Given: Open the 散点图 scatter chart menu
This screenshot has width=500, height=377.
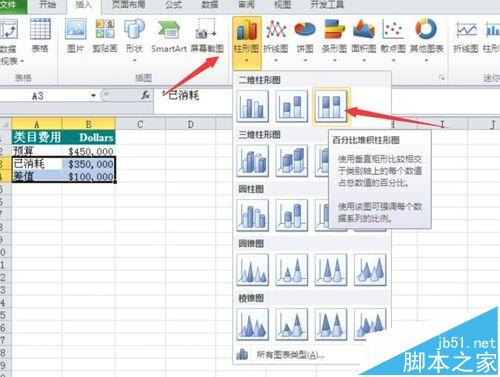Looking at the screenshot, I should pyautogui.click(x=393, y=41).
